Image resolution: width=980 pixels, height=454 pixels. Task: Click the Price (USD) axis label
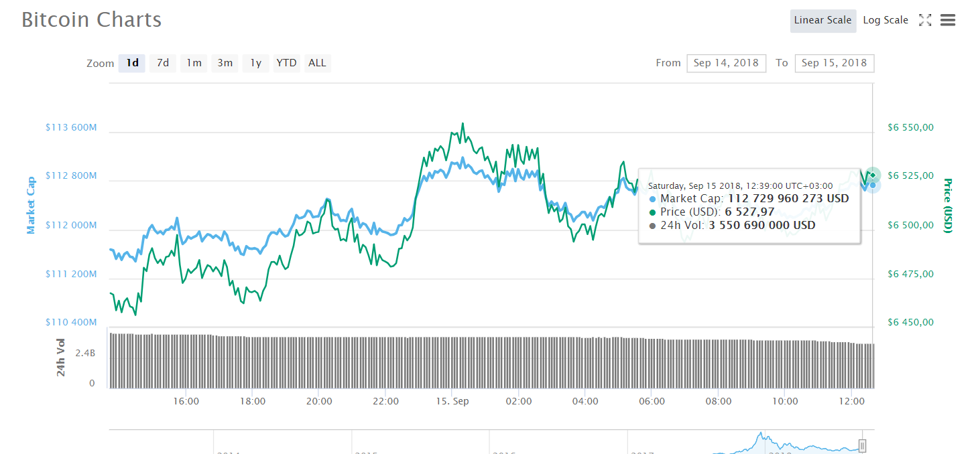tap(948, 206)
